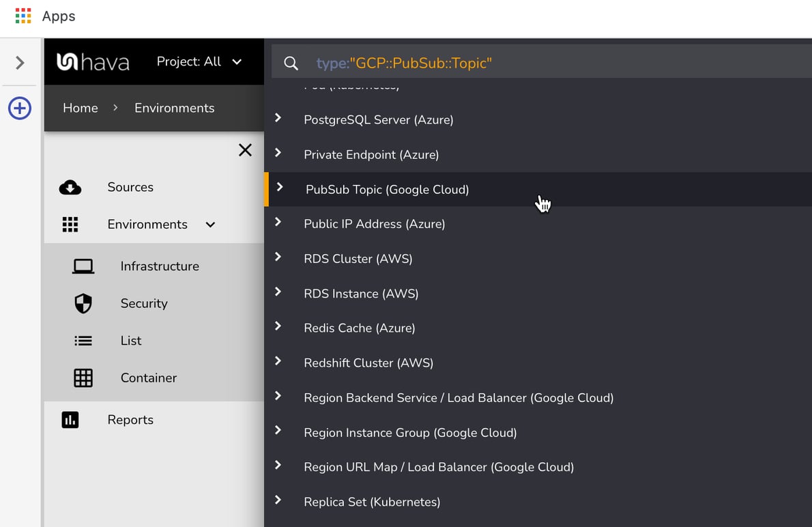Click the plus circle in left rail
The image size is (812, 527).
point(20,108)
